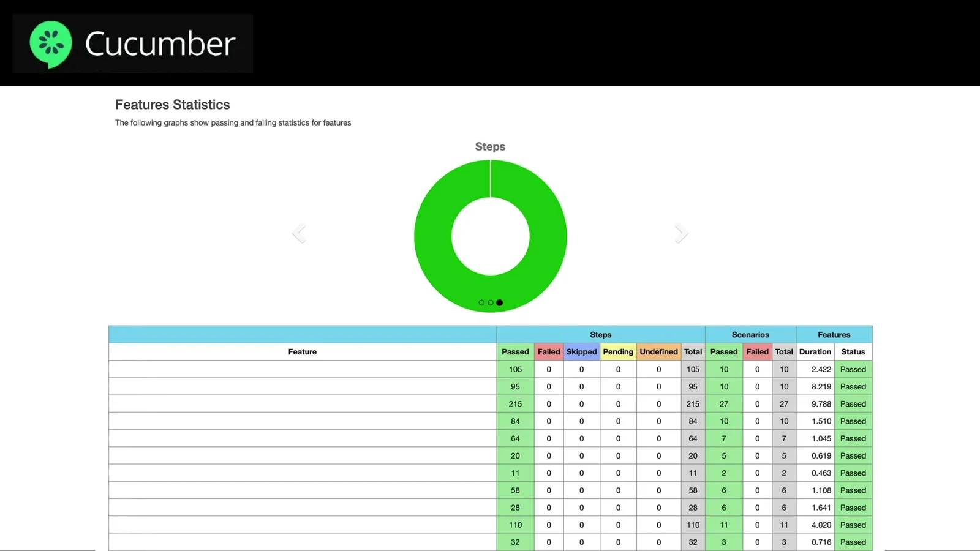Click Passed status in 2.422 duration row
This screenshot has width=980, height=551.
click(853, 370)
